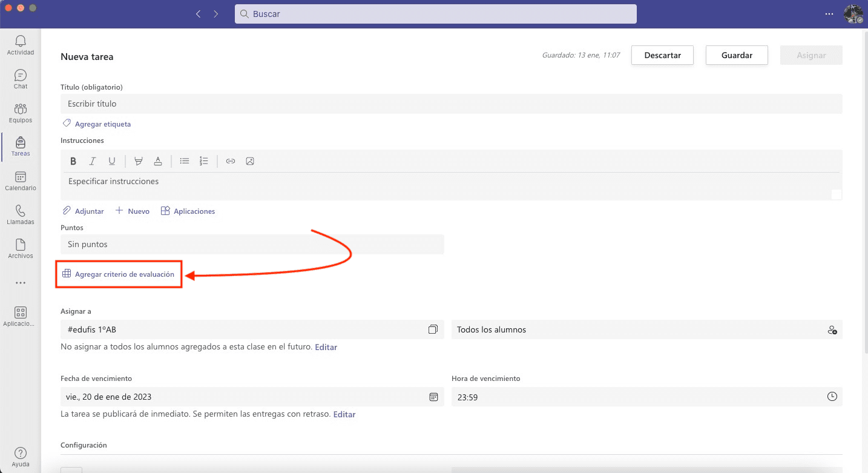
Task: Click the text highlight color icon
Action: (x=139, y=161)
